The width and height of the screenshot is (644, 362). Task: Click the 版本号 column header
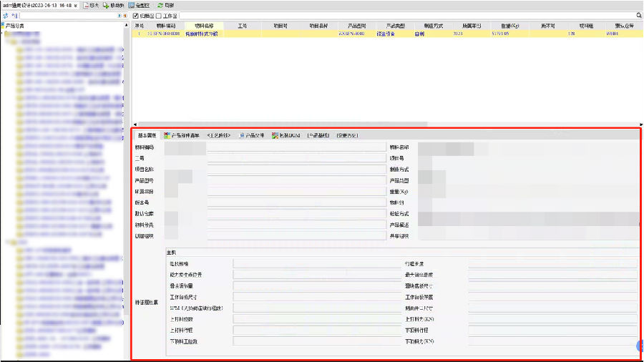(x=547, y=26)
